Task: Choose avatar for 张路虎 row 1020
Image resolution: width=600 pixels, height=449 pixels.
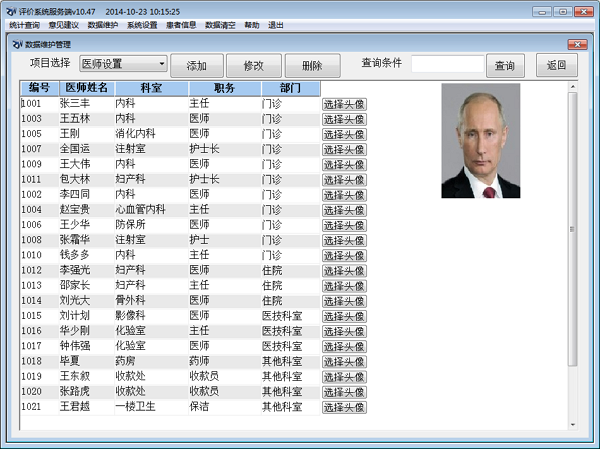Action: pos(344,392)
